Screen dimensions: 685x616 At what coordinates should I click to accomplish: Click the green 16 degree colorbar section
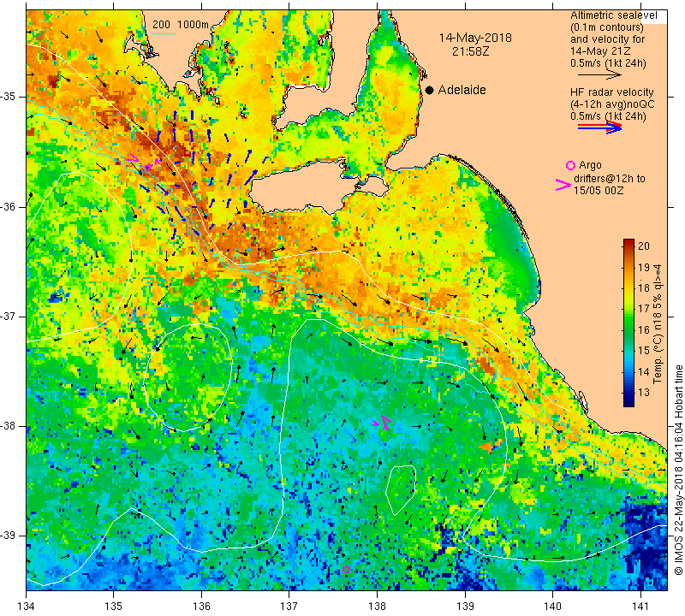click(x=628, y=329)
